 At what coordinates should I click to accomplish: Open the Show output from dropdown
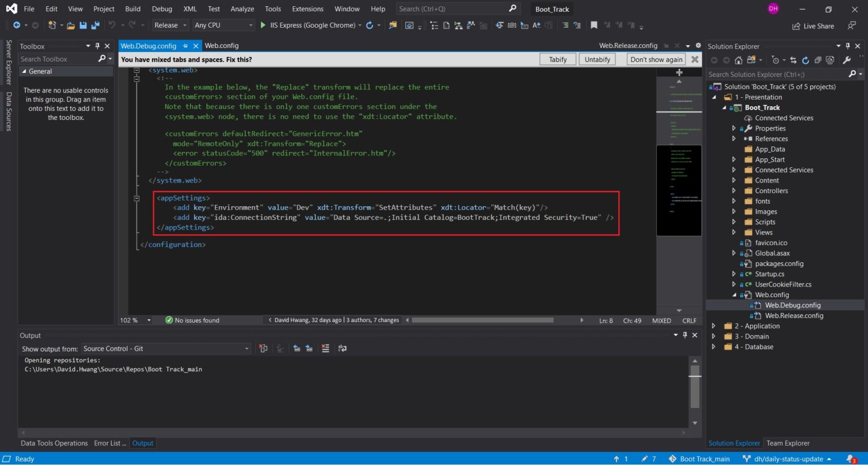[x=246, y=349]
